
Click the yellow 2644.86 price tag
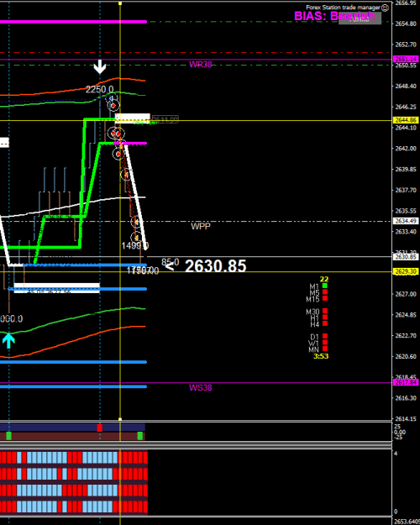tap(406, 120)
